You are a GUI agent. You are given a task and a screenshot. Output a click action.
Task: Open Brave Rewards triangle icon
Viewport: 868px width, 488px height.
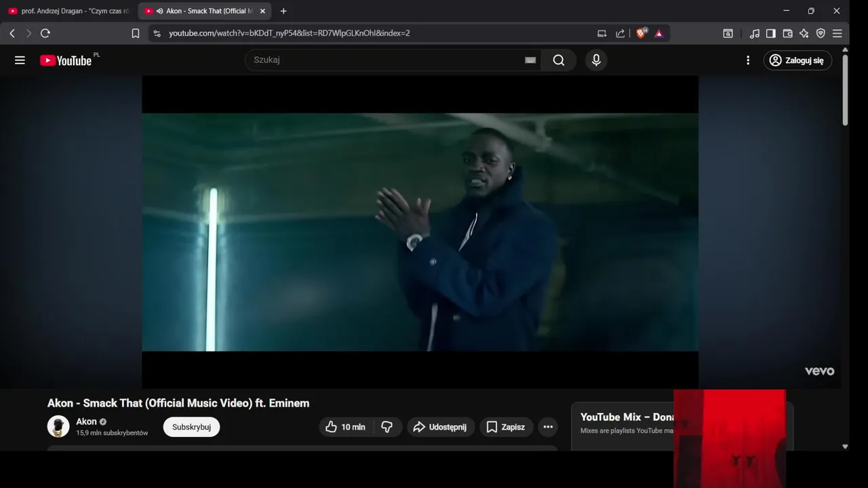click(658, 33)
